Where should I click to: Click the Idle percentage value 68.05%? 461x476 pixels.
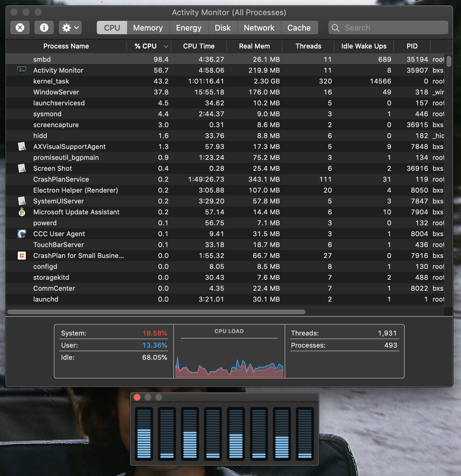coord(155,357)
